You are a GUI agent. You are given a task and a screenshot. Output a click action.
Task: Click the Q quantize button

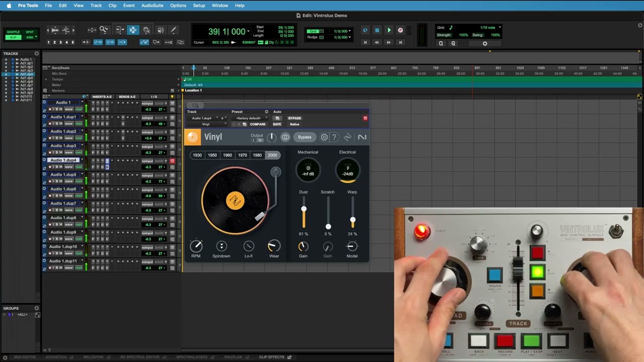(441, 43)
